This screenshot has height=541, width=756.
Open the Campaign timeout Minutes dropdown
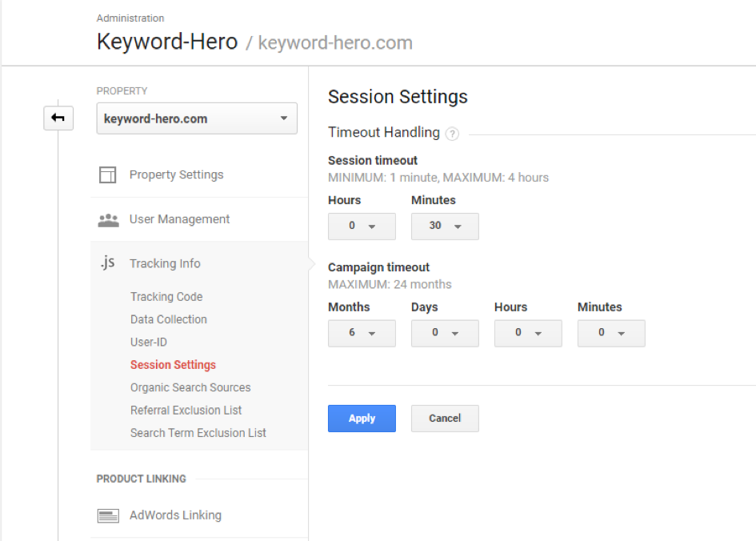point(611,333)
